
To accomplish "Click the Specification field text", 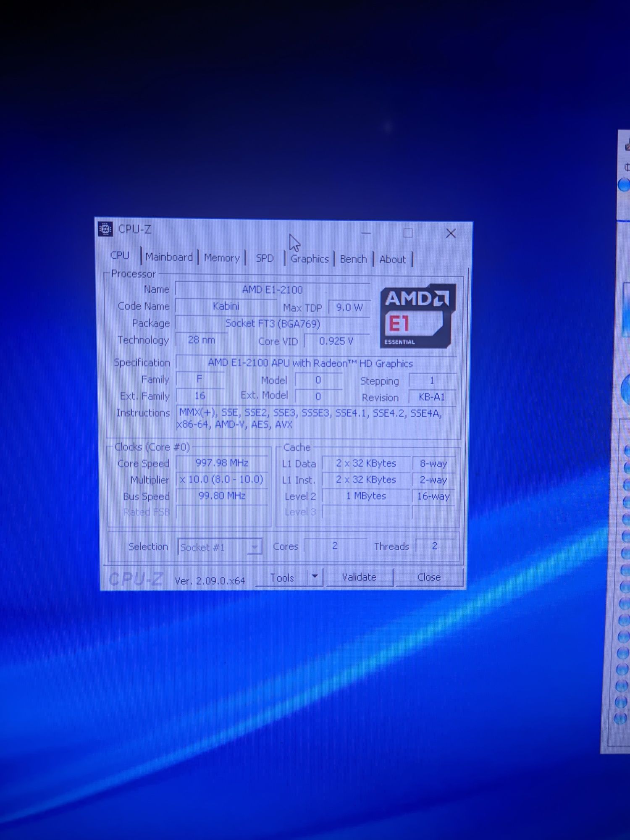I will (316, 363).
